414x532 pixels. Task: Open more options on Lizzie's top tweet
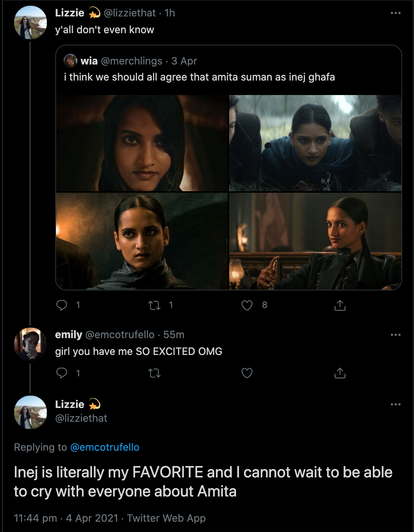tap(395, 13)
